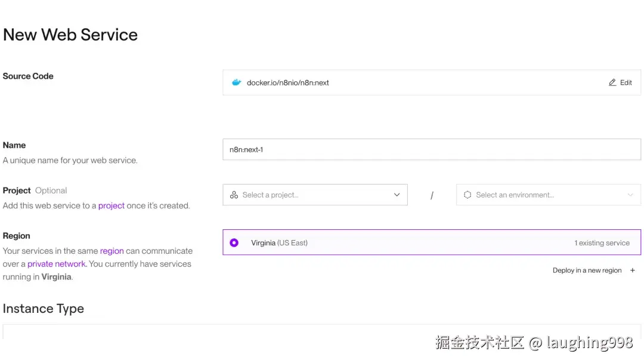Click the environment hexagon icon
Image resolution: width=644 pixels, height=363 pixels.
[x=467, y=195]
